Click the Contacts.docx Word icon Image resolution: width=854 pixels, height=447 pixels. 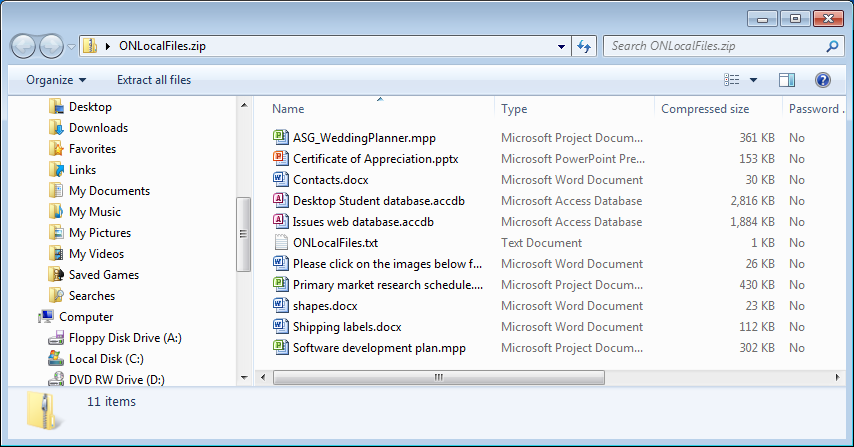click(280, 179)
